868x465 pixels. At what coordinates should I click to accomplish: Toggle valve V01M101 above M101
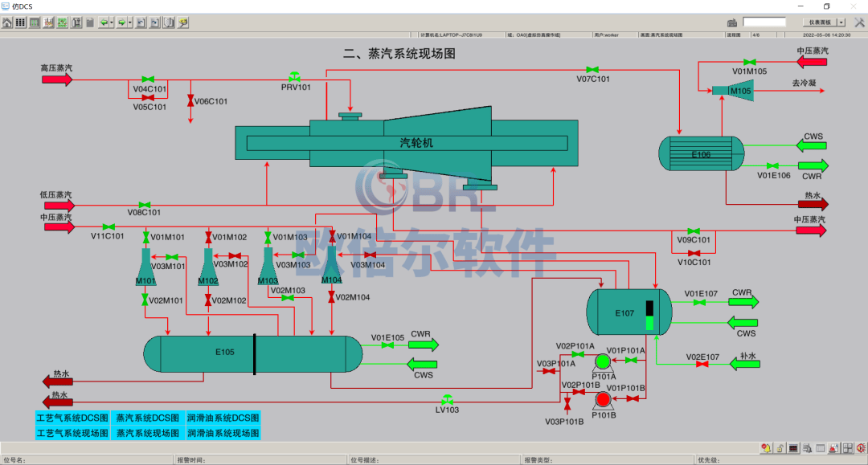(x=145, y=237)
